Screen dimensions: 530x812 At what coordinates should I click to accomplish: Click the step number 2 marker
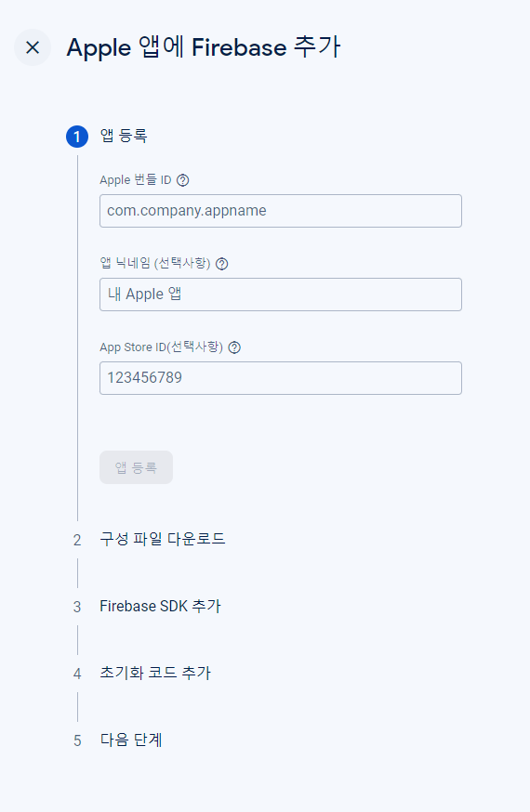point(77,540)
